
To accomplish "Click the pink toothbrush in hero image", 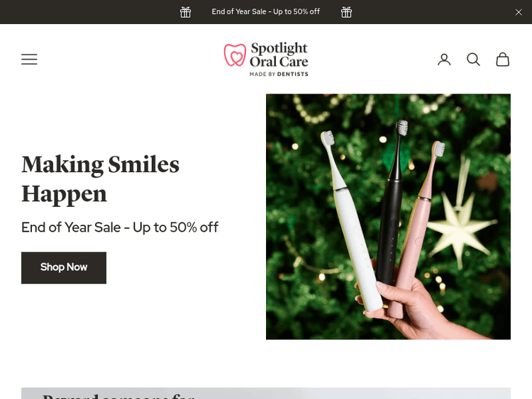I will pos(418,227).
